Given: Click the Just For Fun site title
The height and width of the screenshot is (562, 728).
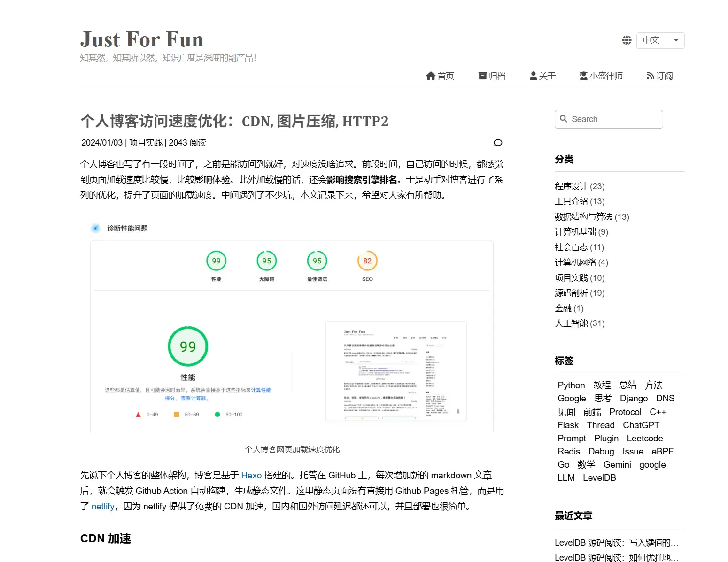Looking at the screenshot, I should 142,39.
